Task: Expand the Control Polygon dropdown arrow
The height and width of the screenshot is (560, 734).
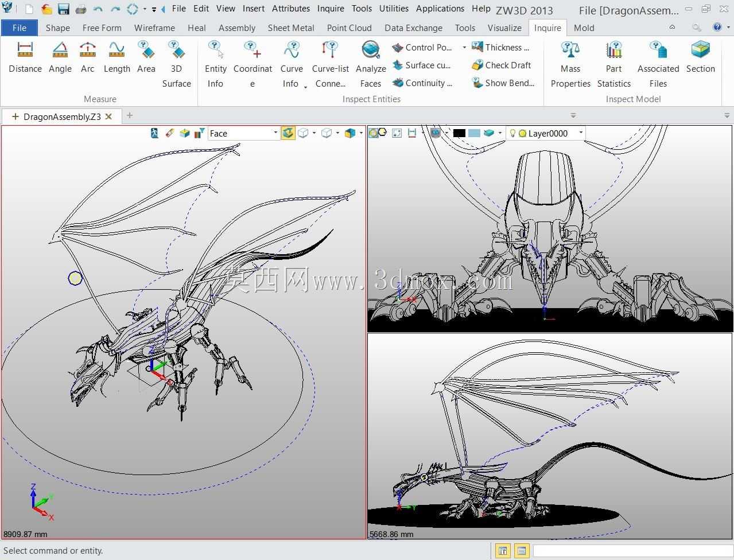Action: pos(464,48)
